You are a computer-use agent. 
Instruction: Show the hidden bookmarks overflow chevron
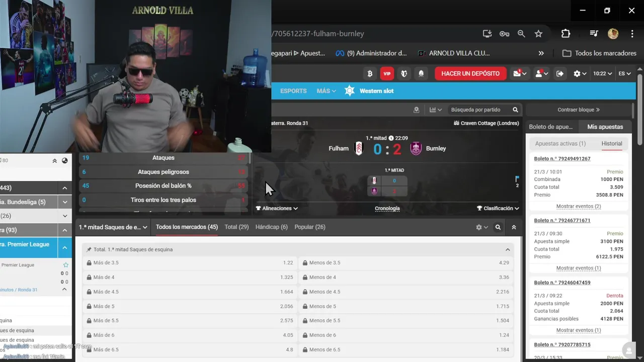click(541, 53)
